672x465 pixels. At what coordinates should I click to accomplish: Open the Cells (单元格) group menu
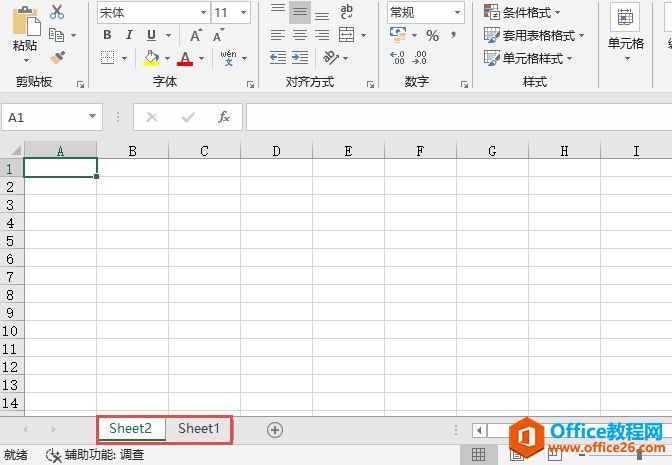(626, 33)
